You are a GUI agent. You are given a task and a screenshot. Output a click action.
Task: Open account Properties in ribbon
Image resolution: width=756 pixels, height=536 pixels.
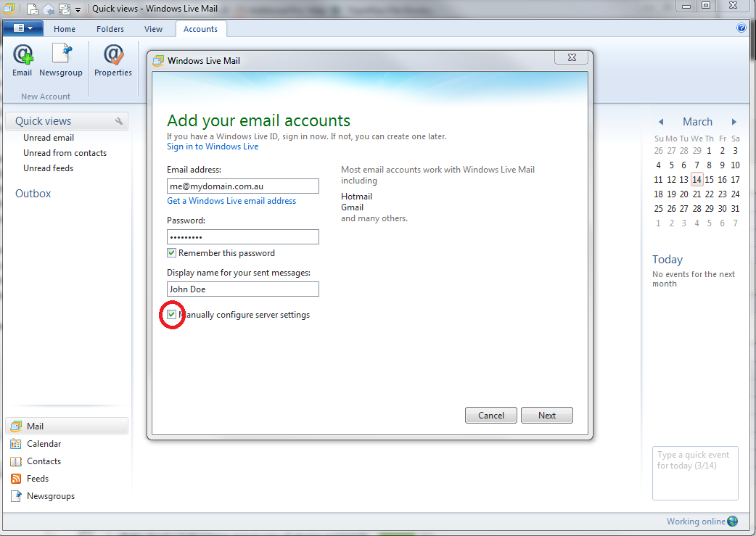pos(113,60)
